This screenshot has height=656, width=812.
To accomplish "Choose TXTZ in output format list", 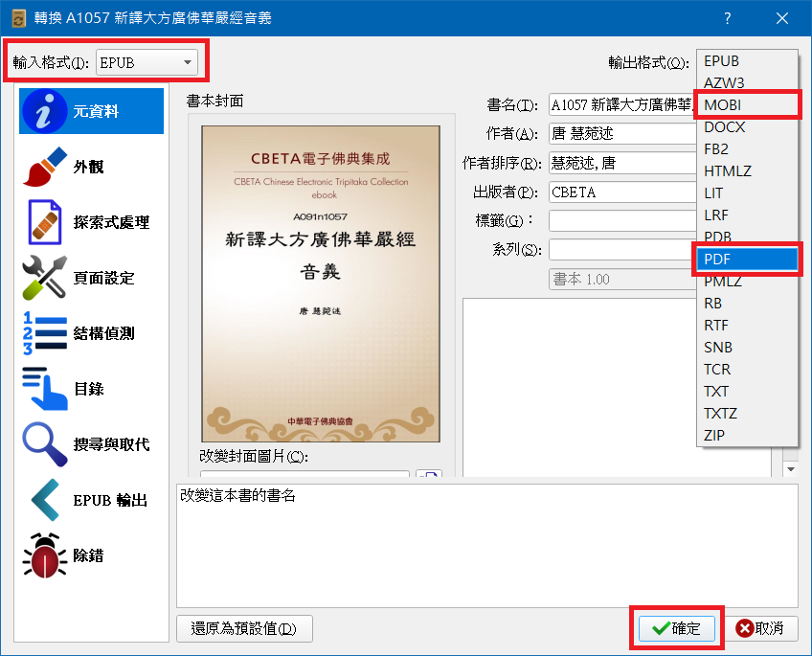I will (x=747, y=413).
